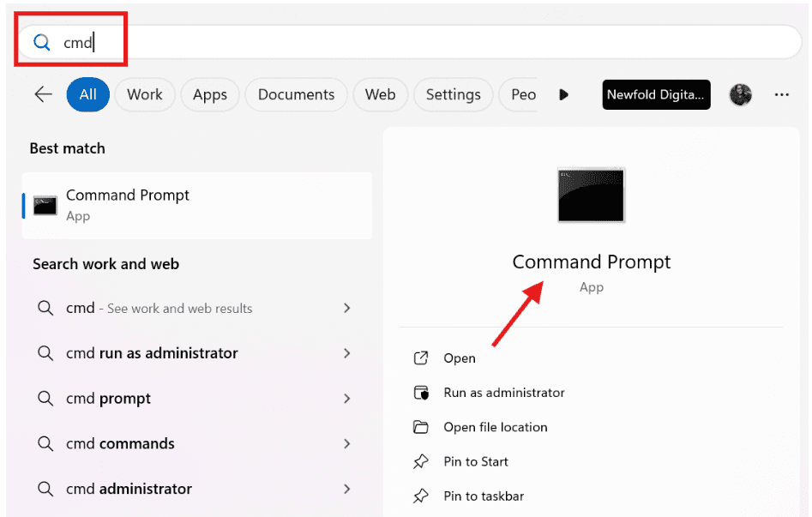Switch to the Apps filter tab
The image size is (812, 517).
point(210,95)
